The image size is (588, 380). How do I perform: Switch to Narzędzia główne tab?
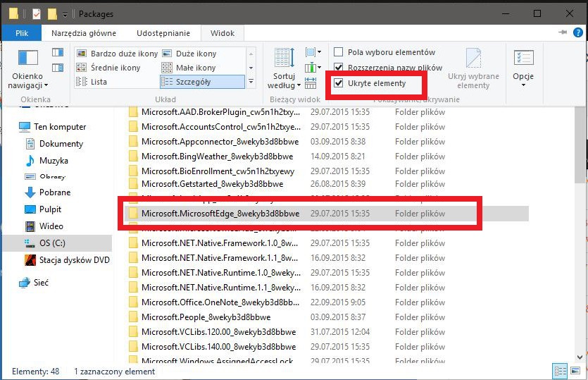click(x=84, y=33)
